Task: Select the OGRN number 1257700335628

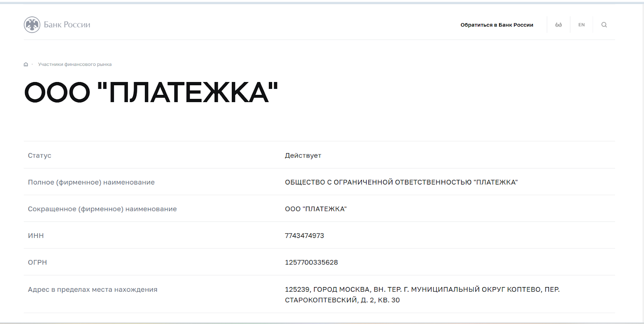Action: click(x=312, y=262)
